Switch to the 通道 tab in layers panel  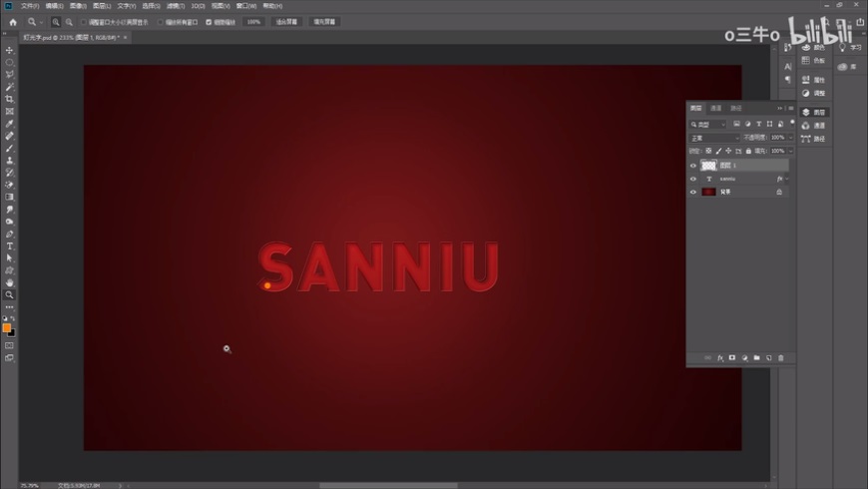point(715,108)
